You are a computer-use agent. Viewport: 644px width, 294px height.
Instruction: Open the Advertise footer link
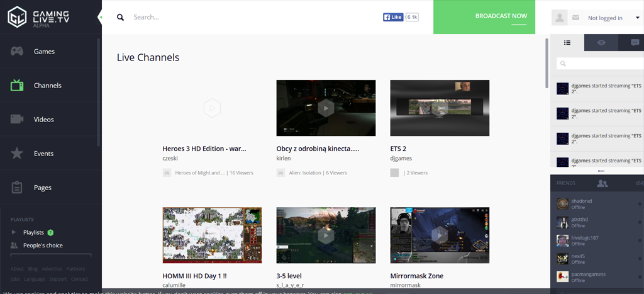click(x=52, y=269)
